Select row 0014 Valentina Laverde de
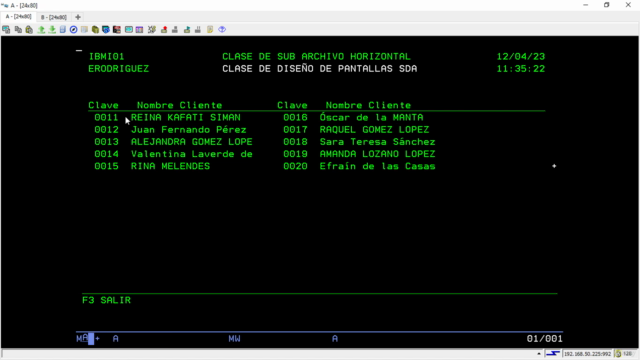Viewport: 640px width, 360px height. pyautogui.click(x=173, y=154)
